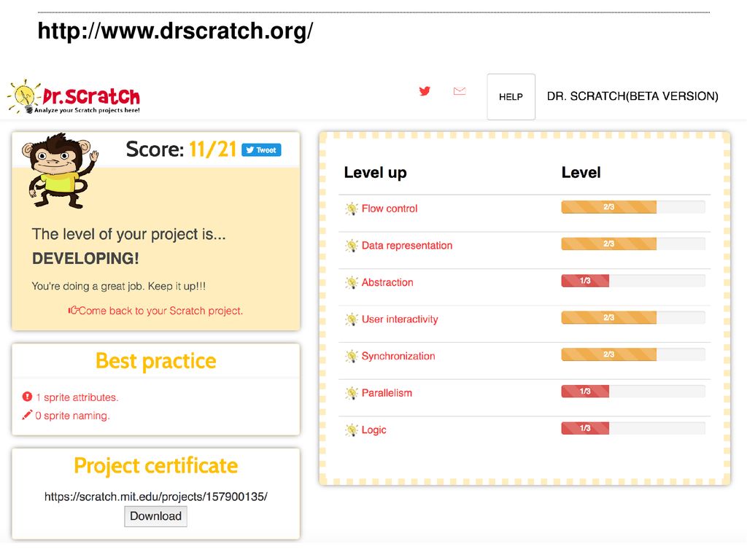Open the Parallelism link
Screen dimensions: 747x560
(x=387, y=393)
